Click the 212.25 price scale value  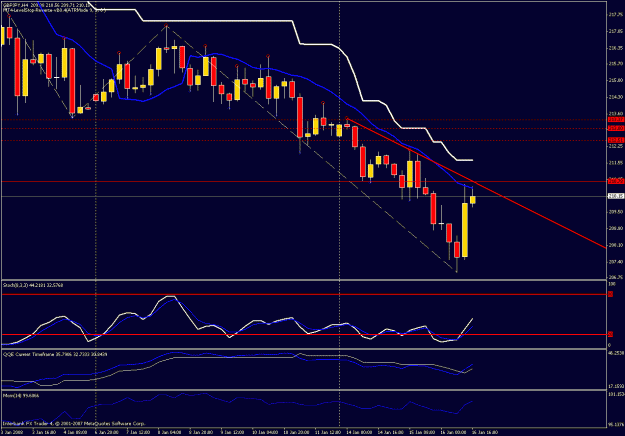point(615,146)
